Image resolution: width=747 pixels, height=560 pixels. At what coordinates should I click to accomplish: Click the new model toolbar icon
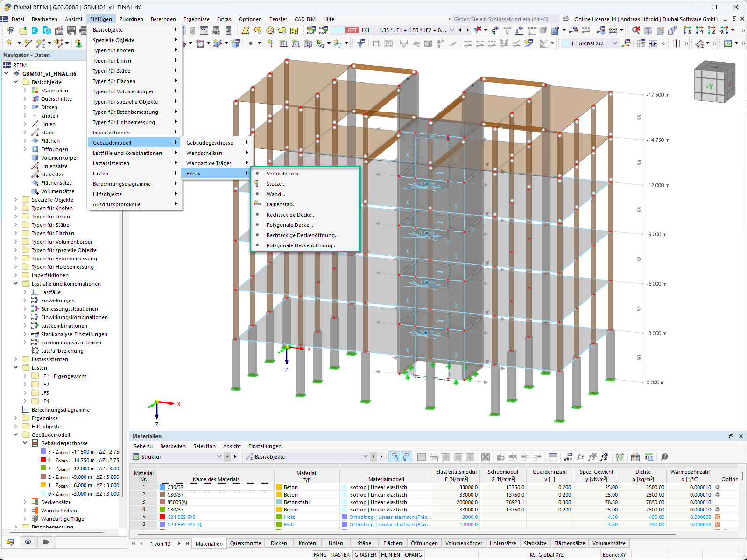coord(11,30)
